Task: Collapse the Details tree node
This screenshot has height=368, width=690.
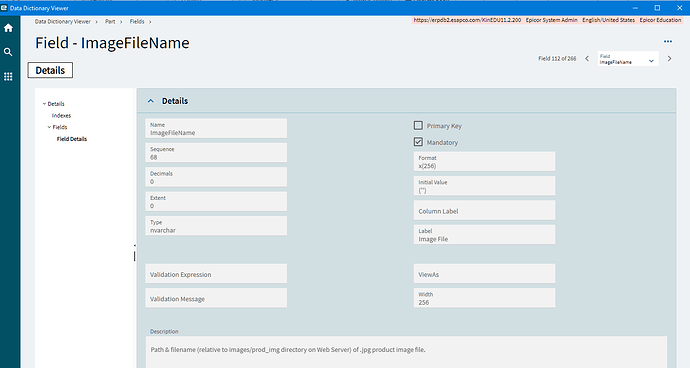Action: (44, 104)
